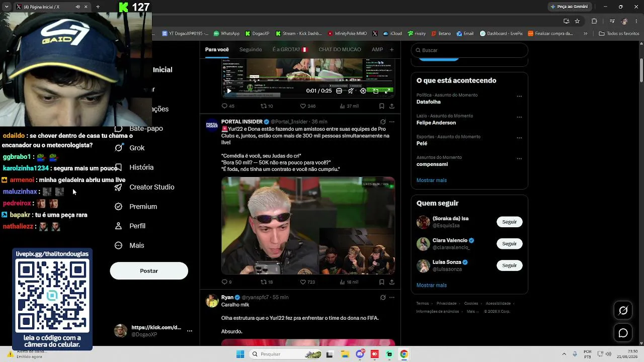Viewport: 644px width, 362px height.
Task: Go to Perfil in the sidebar
Action: click(x=130, y=226)
